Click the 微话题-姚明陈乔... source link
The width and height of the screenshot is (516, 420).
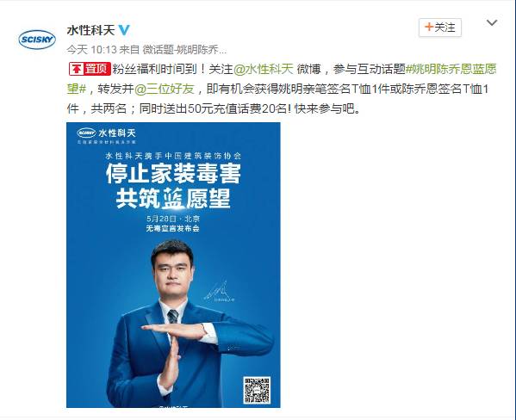[x=184, y=50]
